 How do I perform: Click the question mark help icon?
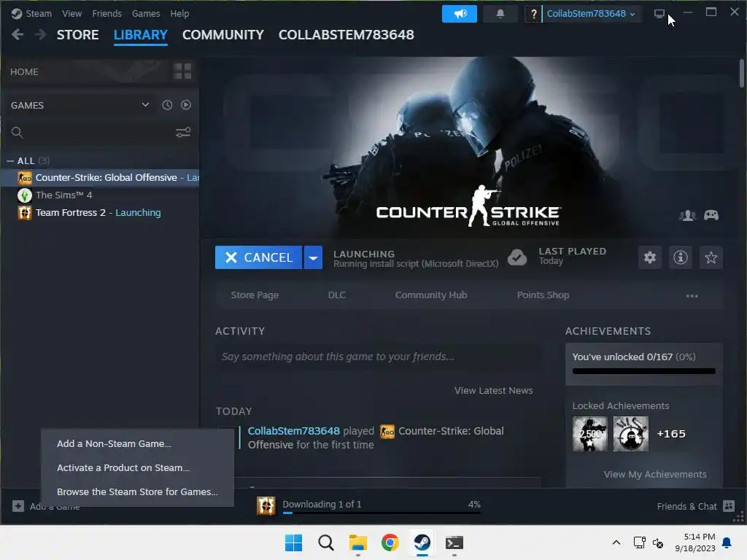pyautogui.click(x=533, y=14)
